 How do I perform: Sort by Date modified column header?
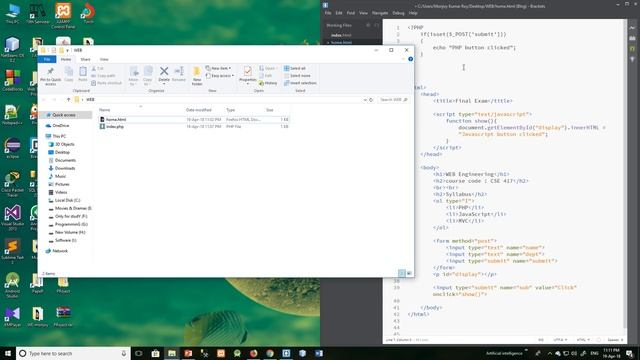[199, 110]
